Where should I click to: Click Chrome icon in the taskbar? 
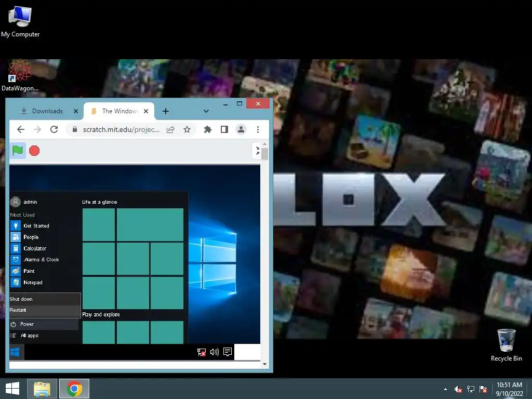tap(74, 389)
